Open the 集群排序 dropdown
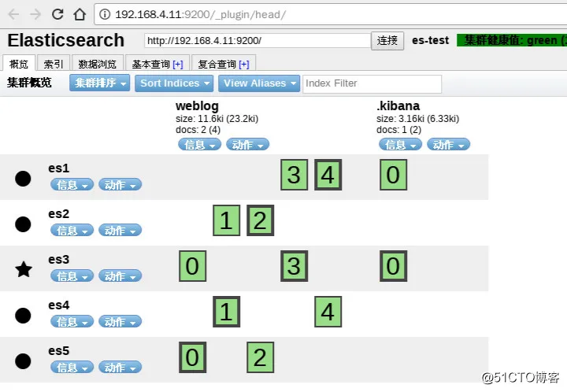 point(100,83)
